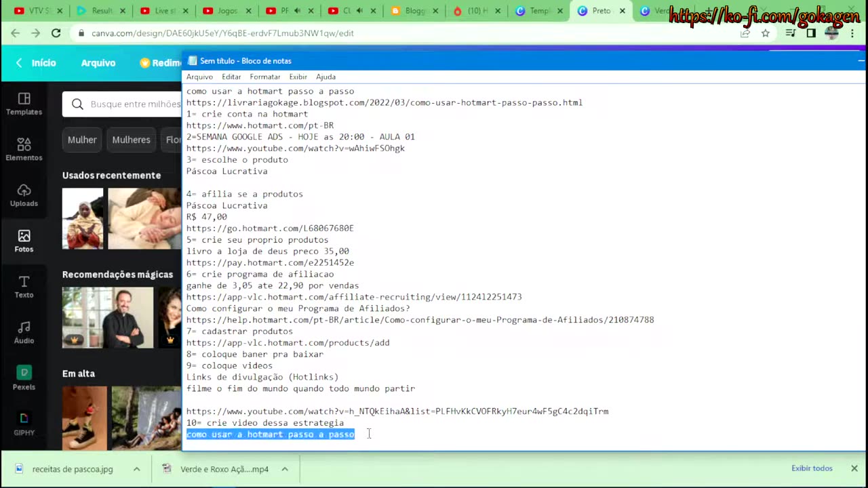Open the Arquivo menu in Notepad

(199, 77)
